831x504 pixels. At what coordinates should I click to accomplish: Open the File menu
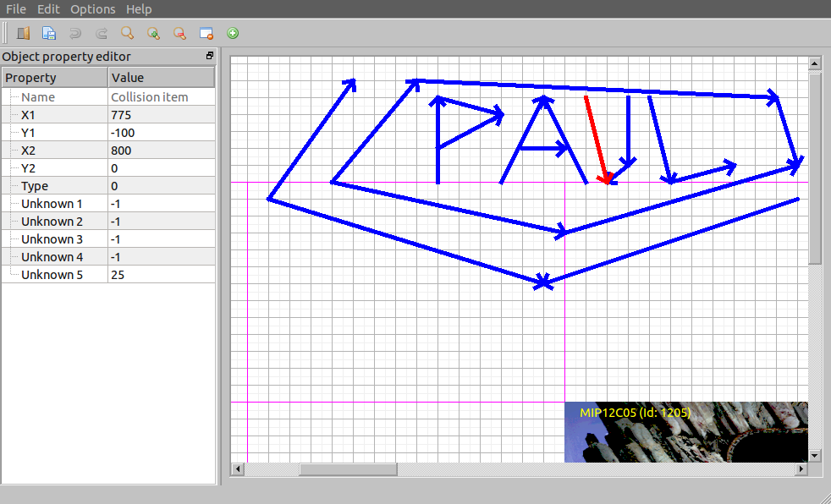pos(16,9)
